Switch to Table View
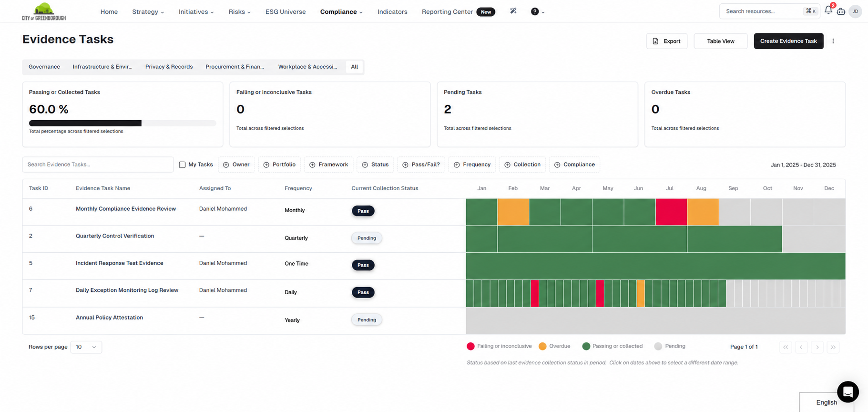Screen dimensions: 868x412 [x=721, y=41]
